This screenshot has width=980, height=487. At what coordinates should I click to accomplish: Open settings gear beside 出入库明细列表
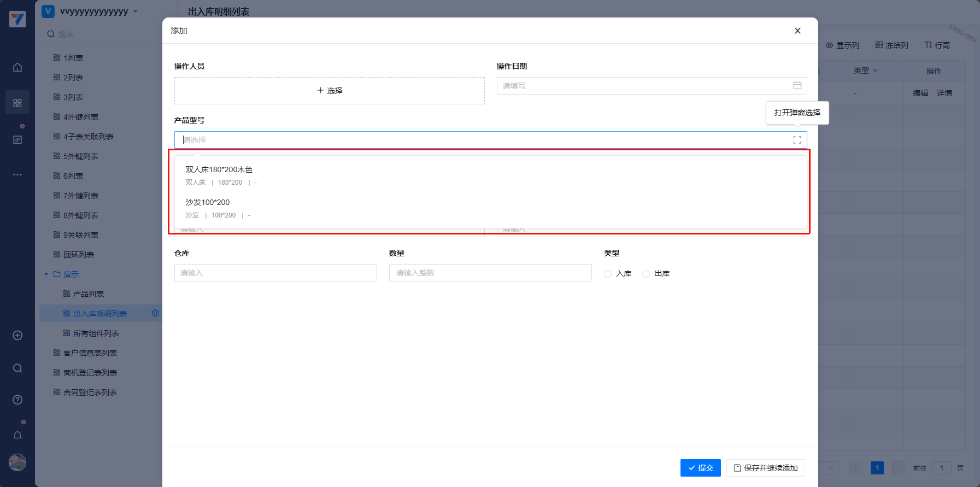pyautogui.click(x=155, y=313)
